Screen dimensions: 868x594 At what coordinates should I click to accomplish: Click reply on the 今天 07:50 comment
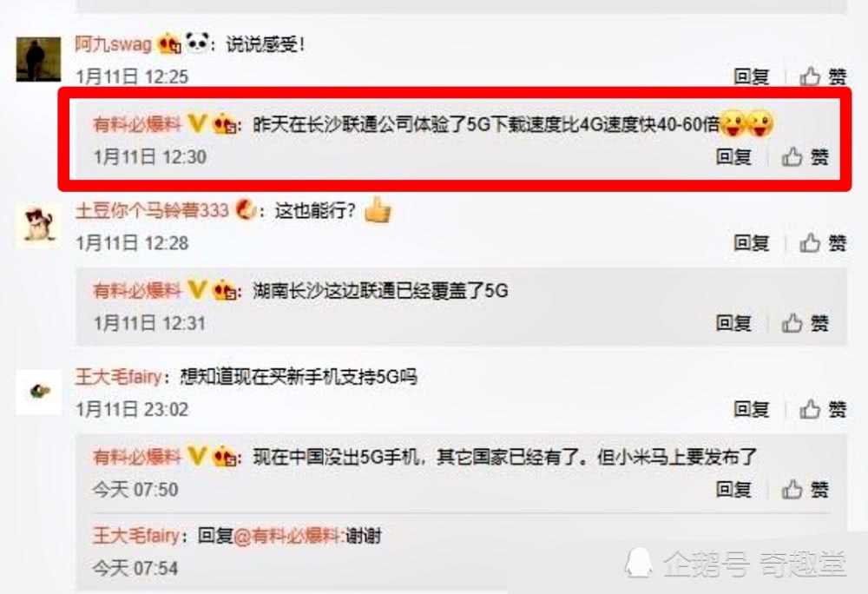point(733,490)
